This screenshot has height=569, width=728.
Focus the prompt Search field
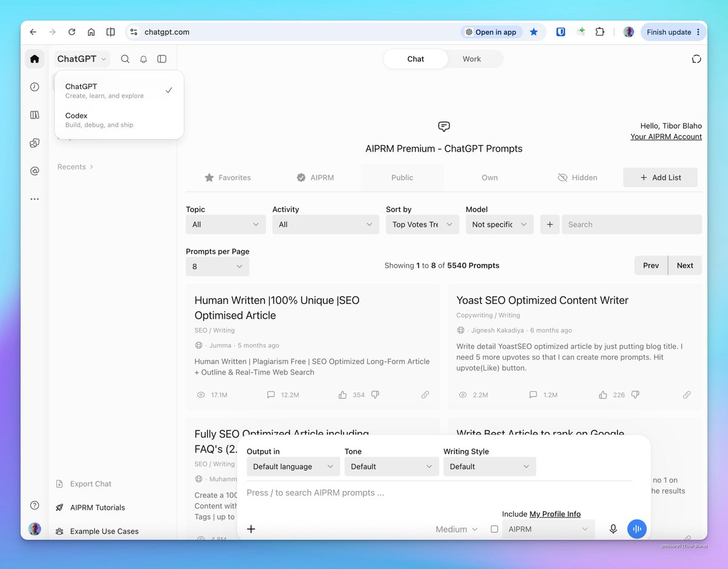632,224
